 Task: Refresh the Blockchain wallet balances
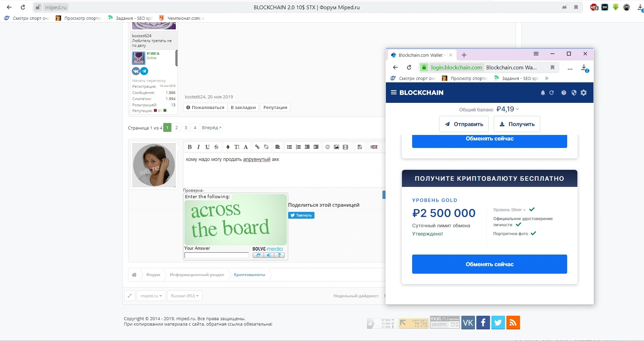[551, 93]
